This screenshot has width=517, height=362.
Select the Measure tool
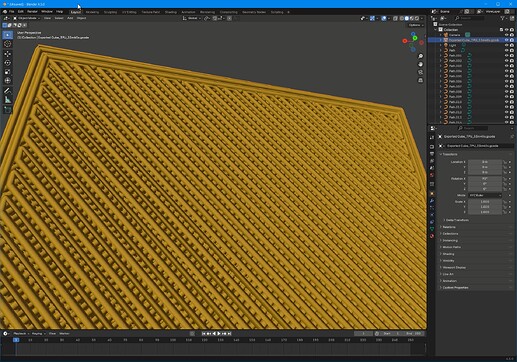7,100
